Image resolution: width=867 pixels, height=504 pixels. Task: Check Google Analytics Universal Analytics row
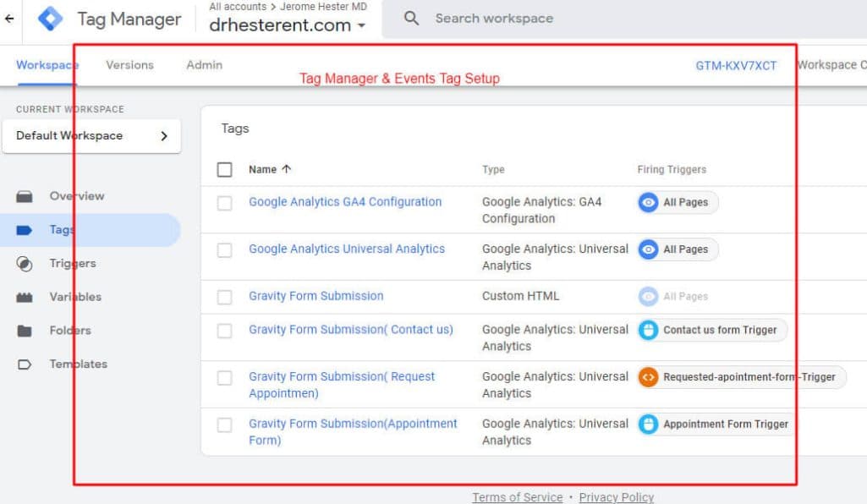point(224,249)
